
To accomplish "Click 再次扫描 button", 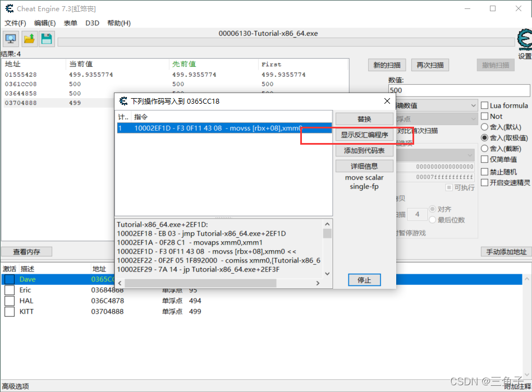I will 430,65.
